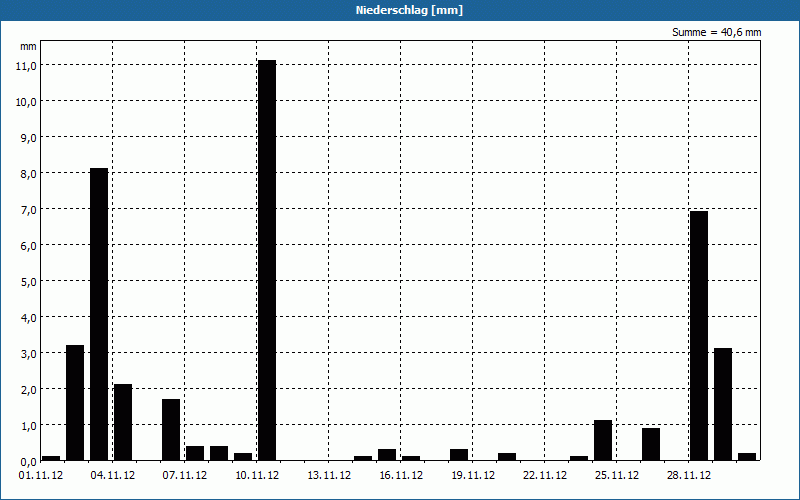The height and width of the screenshot is (500, 800).
Task: Click the 4,0 y-axis value
Action: 28,317
